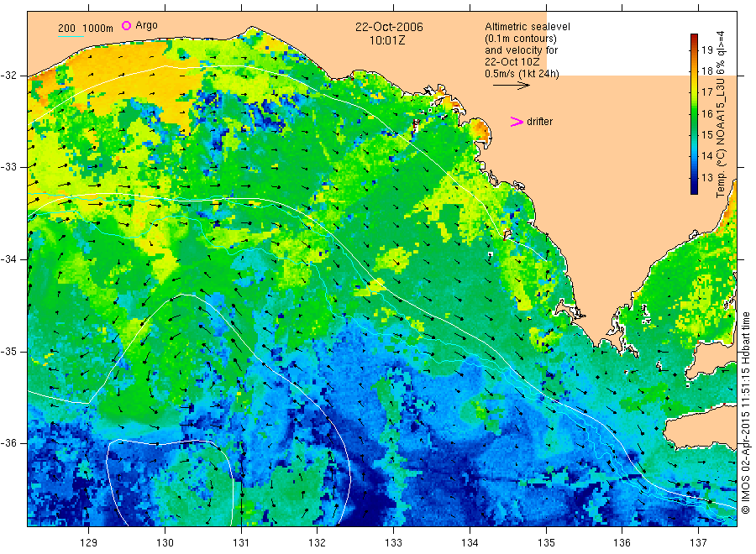Click the '200' depth legend label
Viewport: 756px width, 554px height.
click(66, 29)
